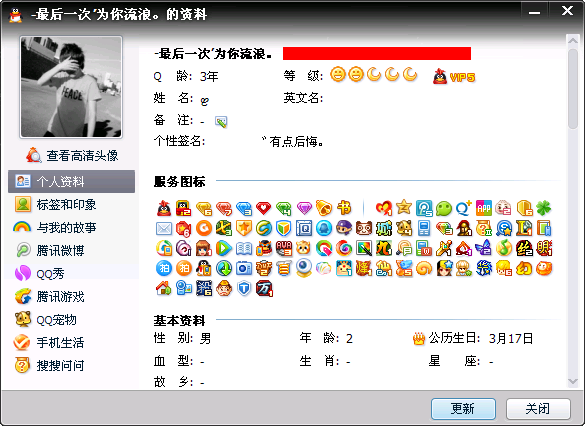Click the green chat bubble service icon

[444, 208]
